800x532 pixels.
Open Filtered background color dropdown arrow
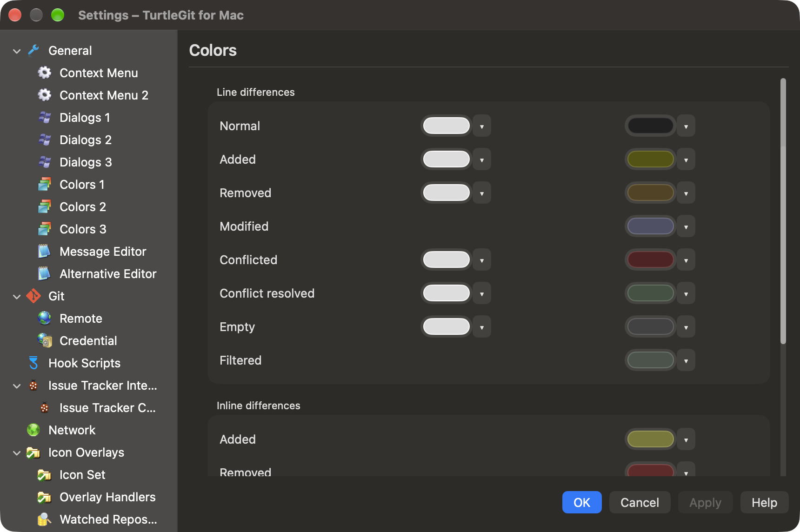tap(686, 360)
